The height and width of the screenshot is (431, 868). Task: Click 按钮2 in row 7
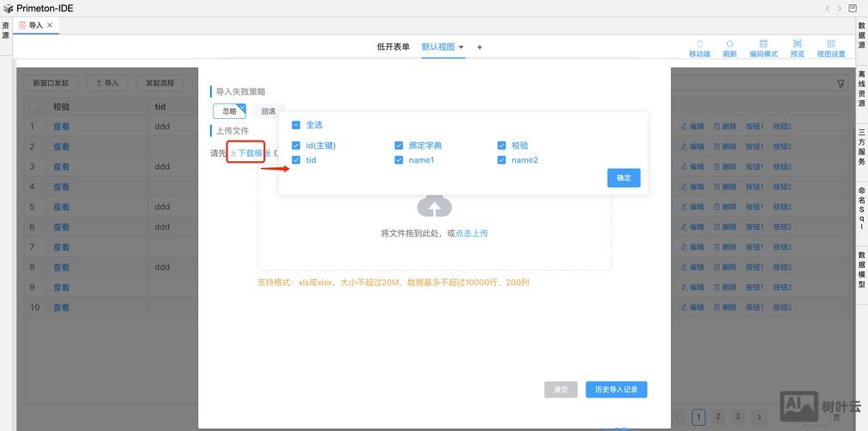[x=782, y=247]
